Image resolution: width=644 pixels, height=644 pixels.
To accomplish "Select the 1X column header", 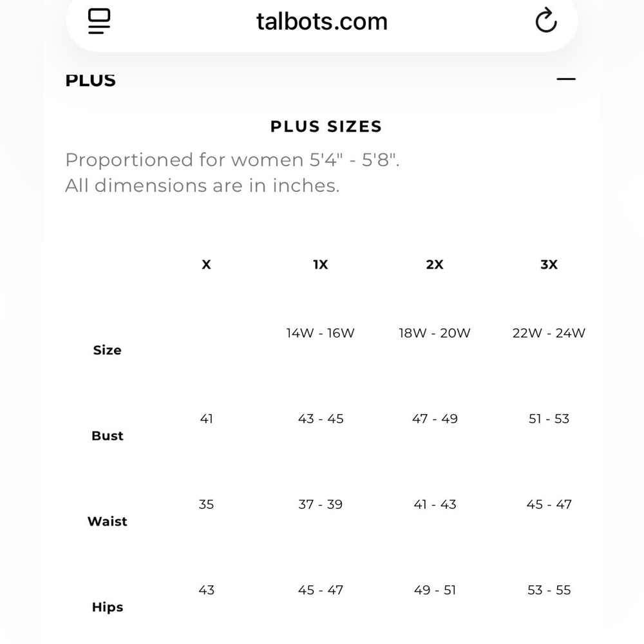I will click(320, 265).
